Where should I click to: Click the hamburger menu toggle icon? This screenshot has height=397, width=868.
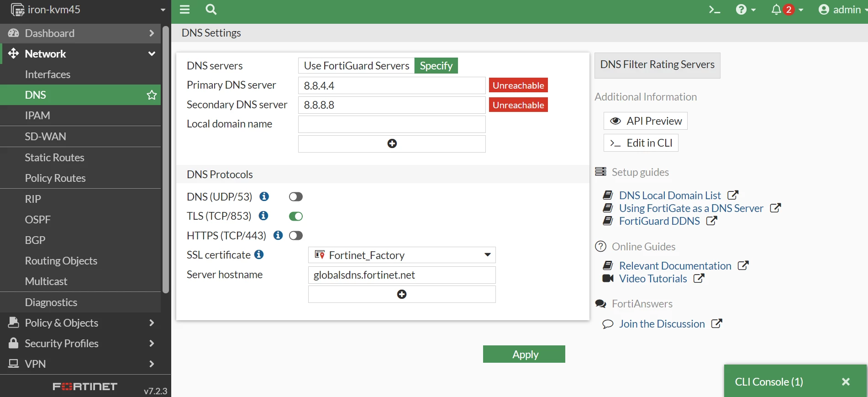click(184, 10)
